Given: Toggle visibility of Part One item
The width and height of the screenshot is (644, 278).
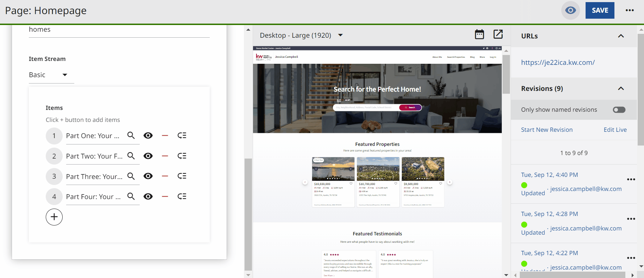Looking at the screenshot, I should click(x=148, y=136).
